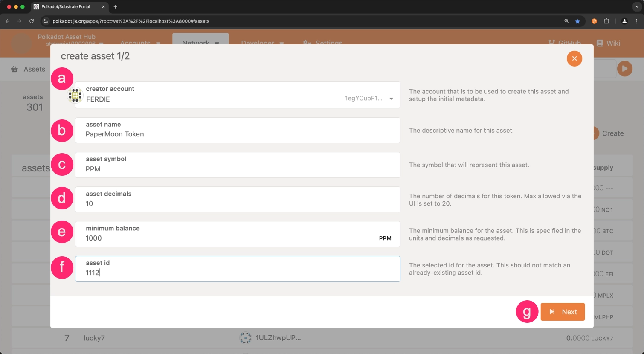
Task: Open the browser extensions puzzle icon
Action: [x=606, y=21]
